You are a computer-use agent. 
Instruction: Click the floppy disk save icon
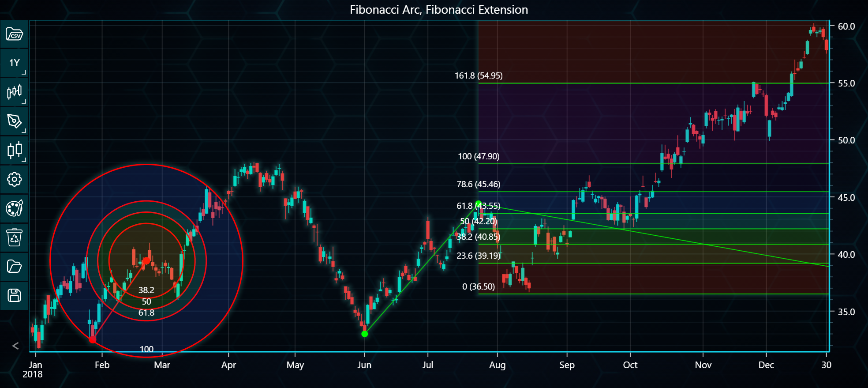(x=14, y=295)
